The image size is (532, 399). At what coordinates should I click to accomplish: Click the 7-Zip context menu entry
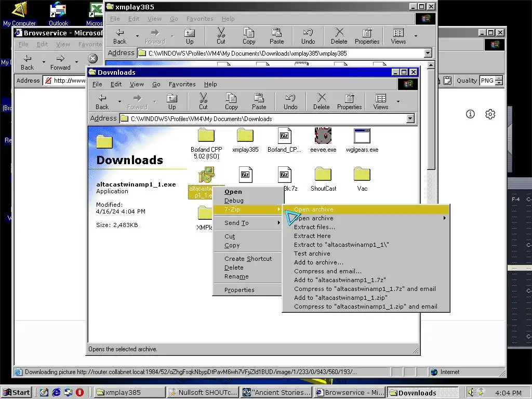[247, 209]
